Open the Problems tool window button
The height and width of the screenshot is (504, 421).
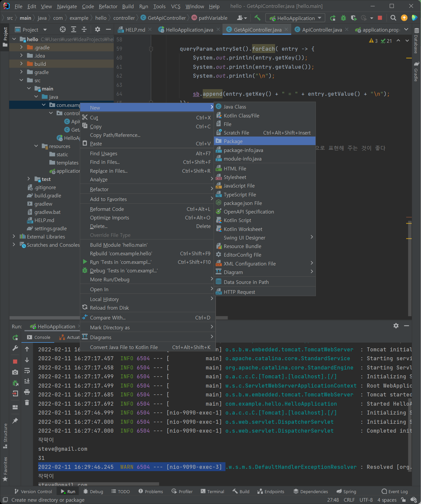(x=151, y=491)
